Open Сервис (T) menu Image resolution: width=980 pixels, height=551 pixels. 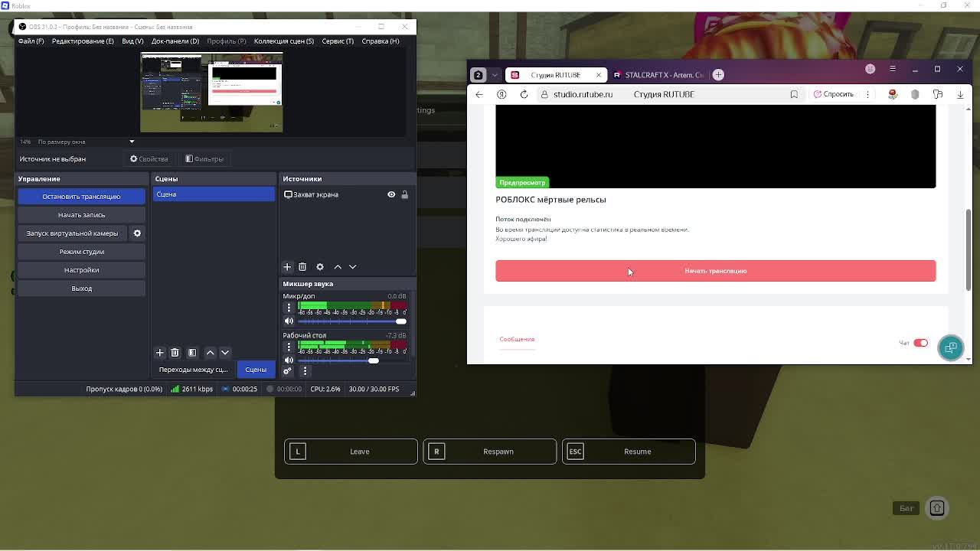[x=338, y=41]
